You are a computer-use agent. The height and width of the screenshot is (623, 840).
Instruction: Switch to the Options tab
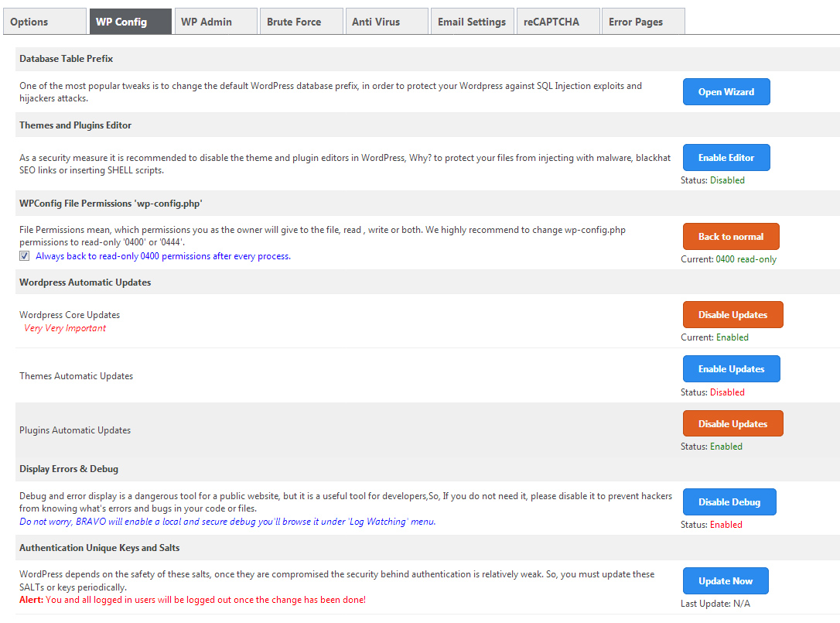coord(45,22)
